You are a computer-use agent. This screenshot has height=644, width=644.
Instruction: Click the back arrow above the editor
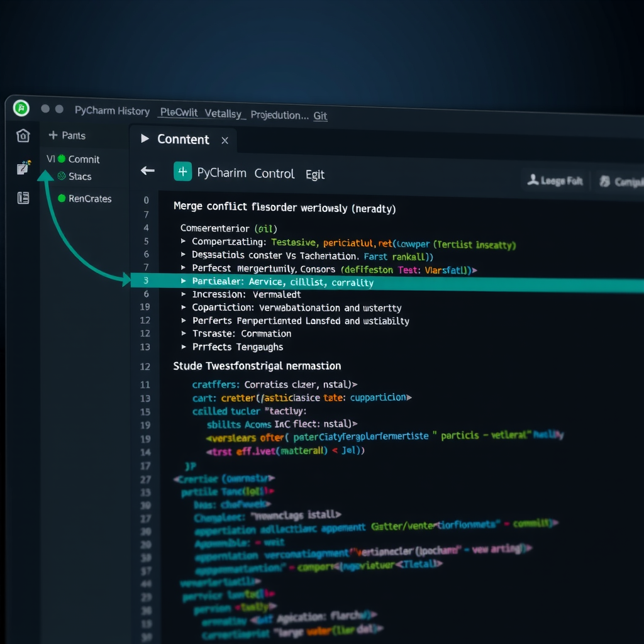tap(147, 170)
